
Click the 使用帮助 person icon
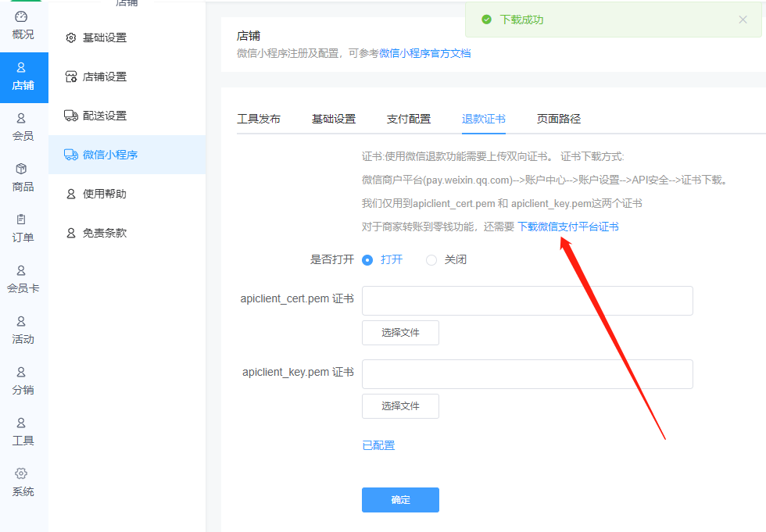click(71, 194)
